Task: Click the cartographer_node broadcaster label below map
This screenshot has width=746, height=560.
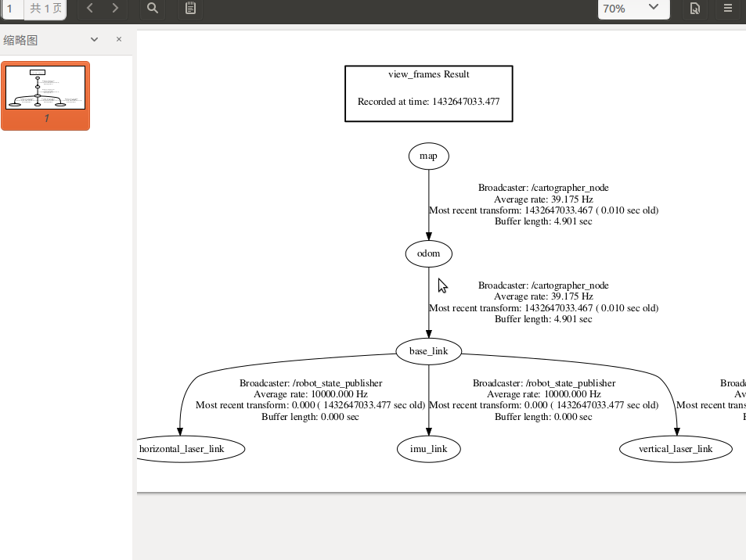Action: [543, 188]
